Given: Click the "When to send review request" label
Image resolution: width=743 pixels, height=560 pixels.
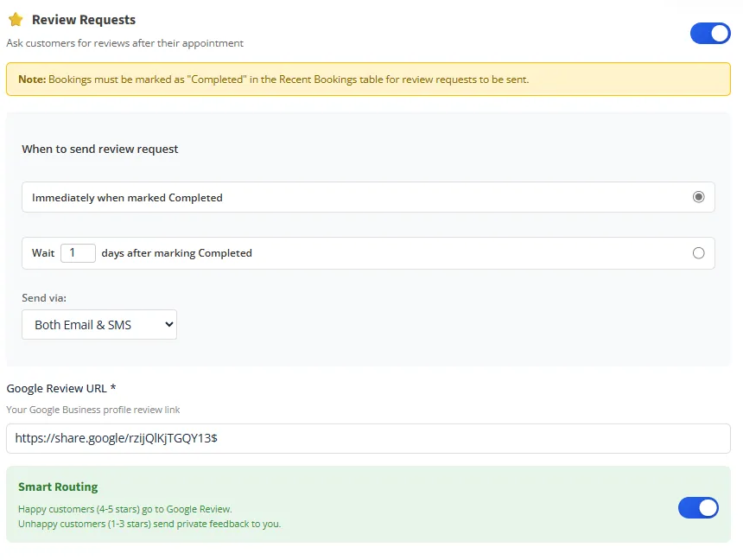Looking at the screenshot, I should [x=99, y=149].
